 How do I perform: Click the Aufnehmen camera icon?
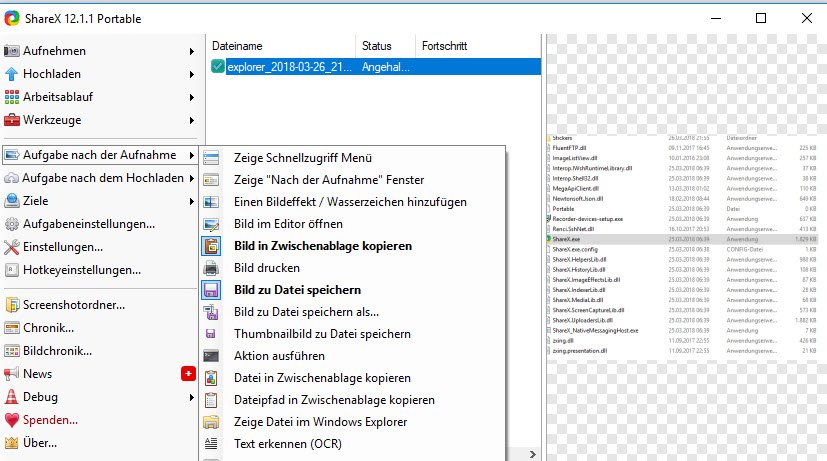pyautogui.click(x=12, y=51)
